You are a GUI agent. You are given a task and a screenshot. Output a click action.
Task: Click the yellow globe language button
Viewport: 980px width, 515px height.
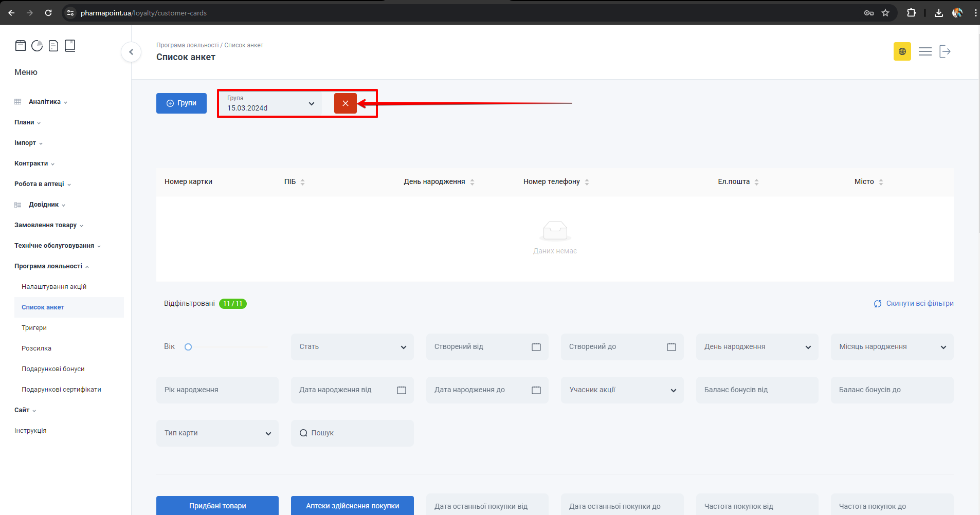coord(902,51)
